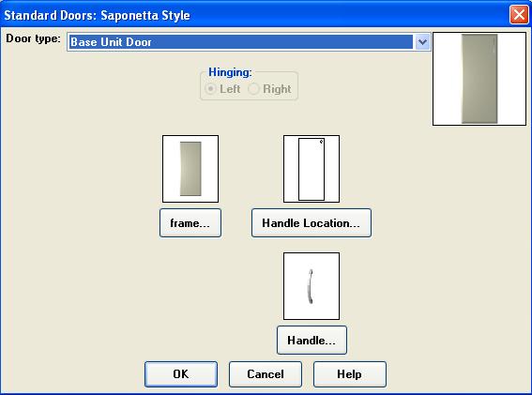This screenshot has height=395, width=532.
Task: Open the Handle Location... dialog button
Action: point(312,222)
